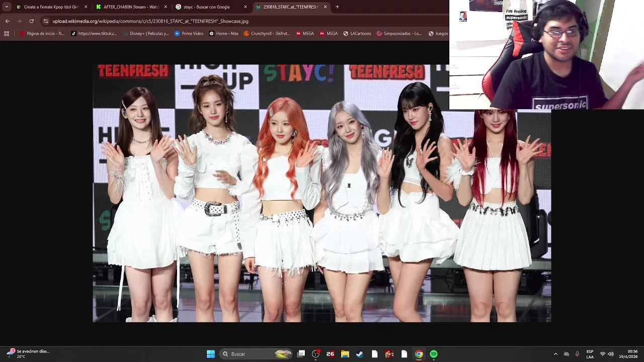Open Wi-Fi network settings tray icon

[603, 354]
